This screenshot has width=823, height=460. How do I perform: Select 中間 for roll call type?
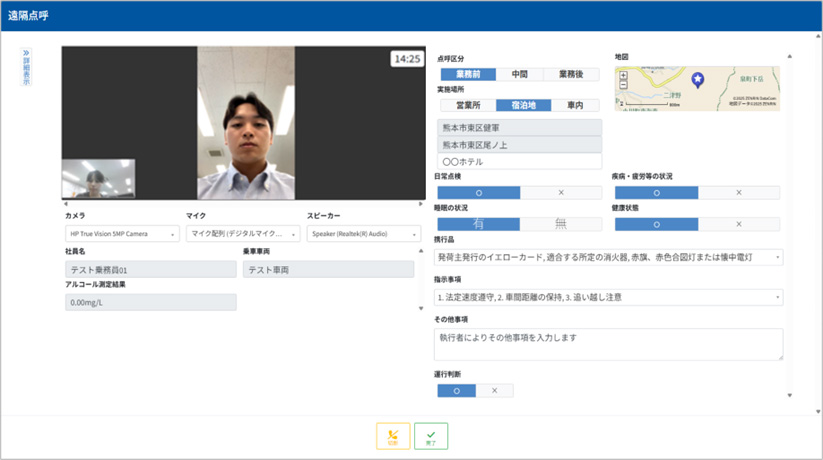520,74
